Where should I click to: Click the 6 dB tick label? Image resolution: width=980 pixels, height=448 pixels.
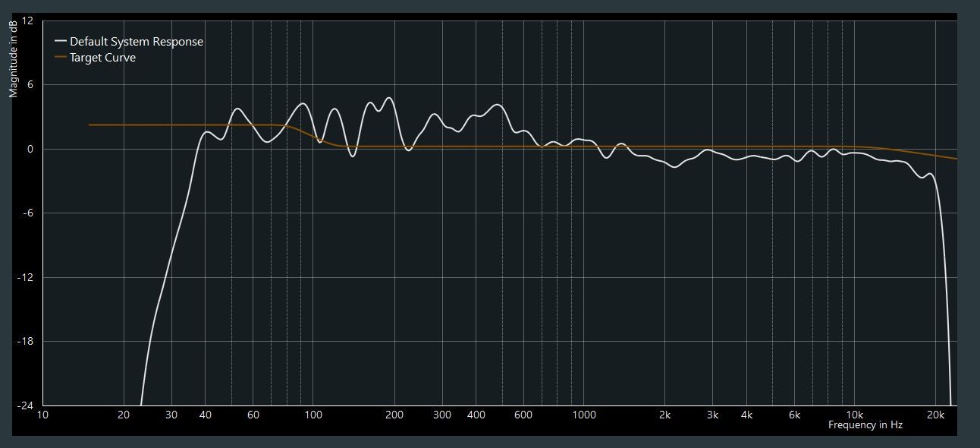click(x=30, y=85)
